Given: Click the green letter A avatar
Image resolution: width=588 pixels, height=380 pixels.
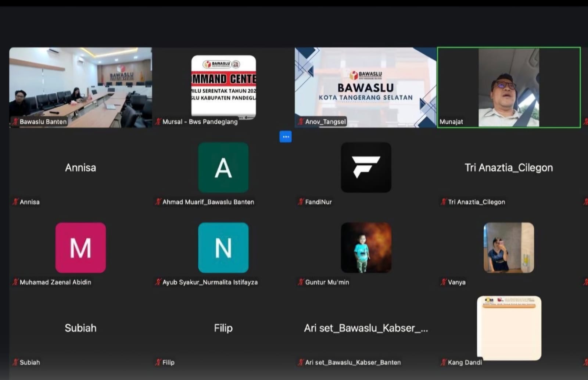Looking at the screenshot, I should [223, 168].
